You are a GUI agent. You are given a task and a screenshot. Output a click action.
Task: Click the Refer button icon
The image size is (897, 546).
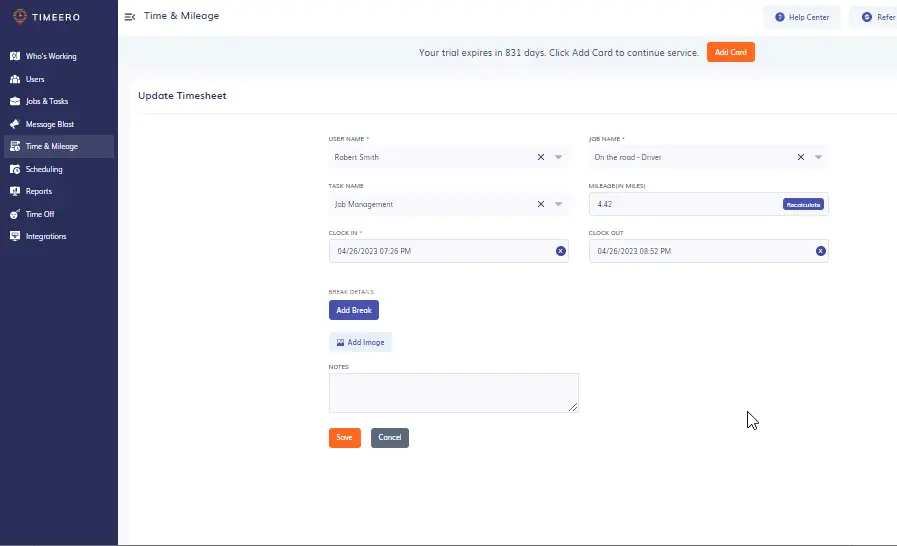pyautogui.click(x=867, y=17)
